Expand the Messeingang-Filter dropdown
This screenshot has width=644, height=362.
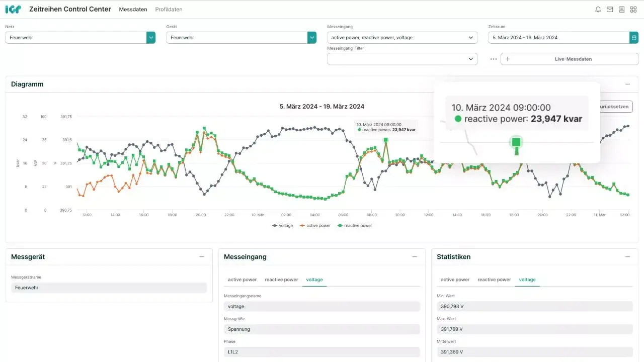pyautogui.click(x=471, y=59)
